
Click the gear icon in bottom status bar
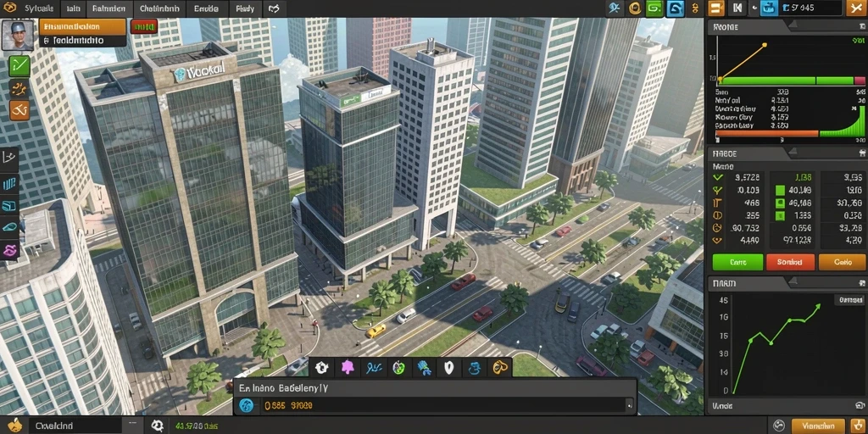click(157, 426)
